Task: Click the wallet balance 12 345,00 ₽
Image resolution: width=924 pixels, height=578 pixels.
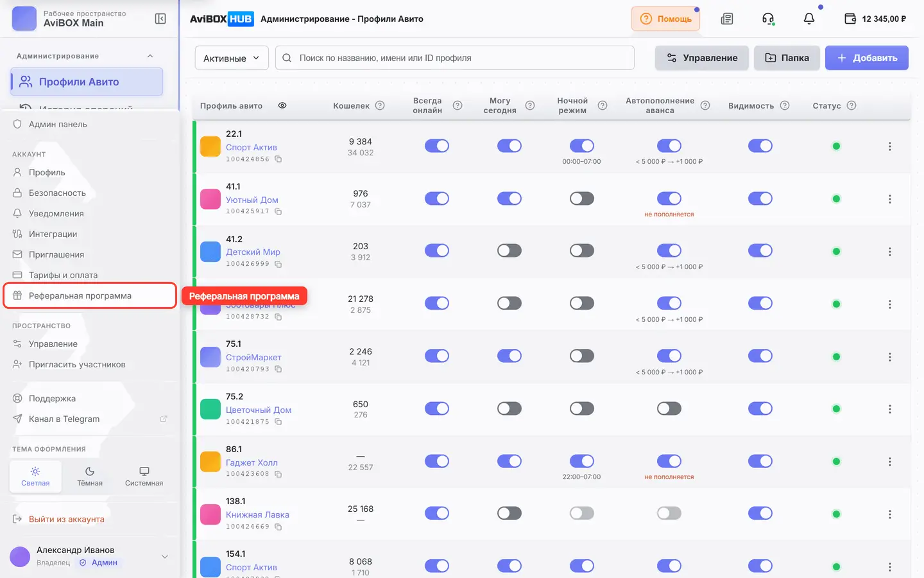Action: [875, 19]
